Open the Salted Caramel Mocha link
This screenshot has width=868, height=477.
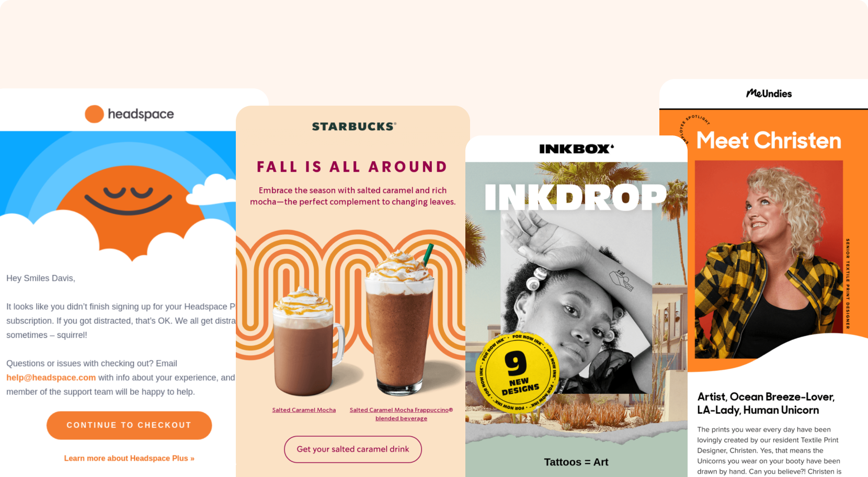tap(304, 410)
